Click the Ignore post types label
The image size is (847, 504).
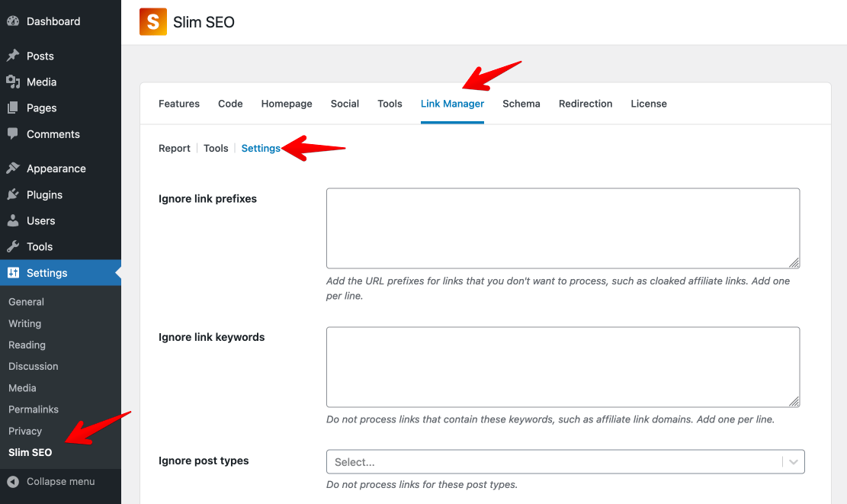204,461
